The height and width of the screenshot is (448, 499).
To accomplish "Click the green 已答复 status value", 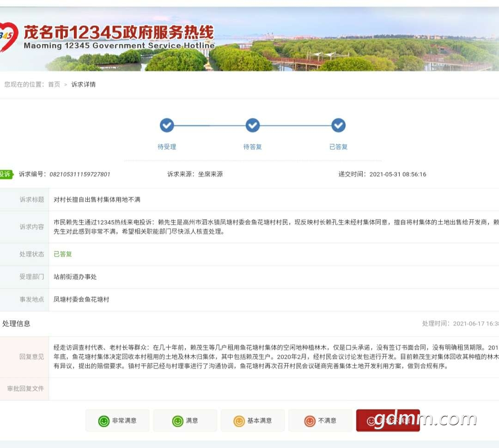I will pyautogui.click(x=63, y=254).
